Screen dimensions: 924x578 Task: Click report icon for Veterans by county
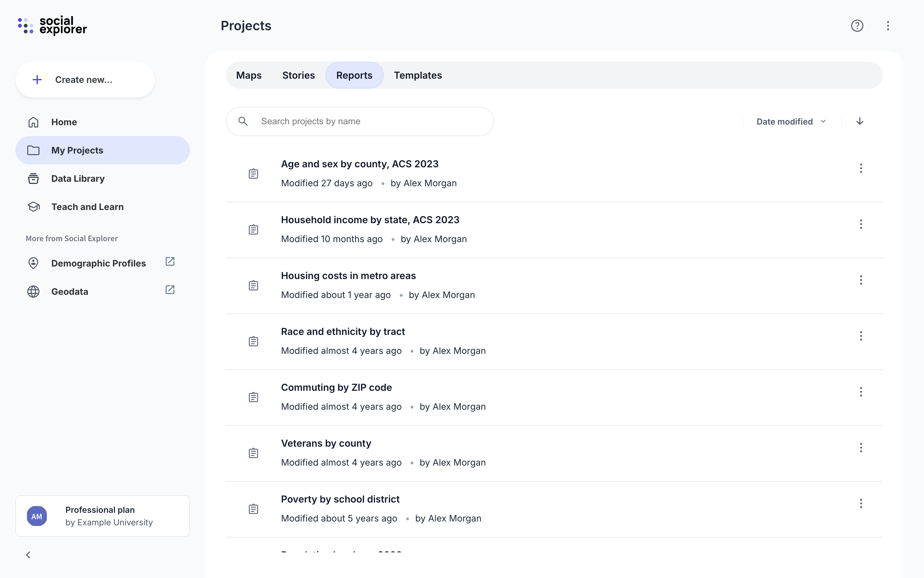[253, 453]
